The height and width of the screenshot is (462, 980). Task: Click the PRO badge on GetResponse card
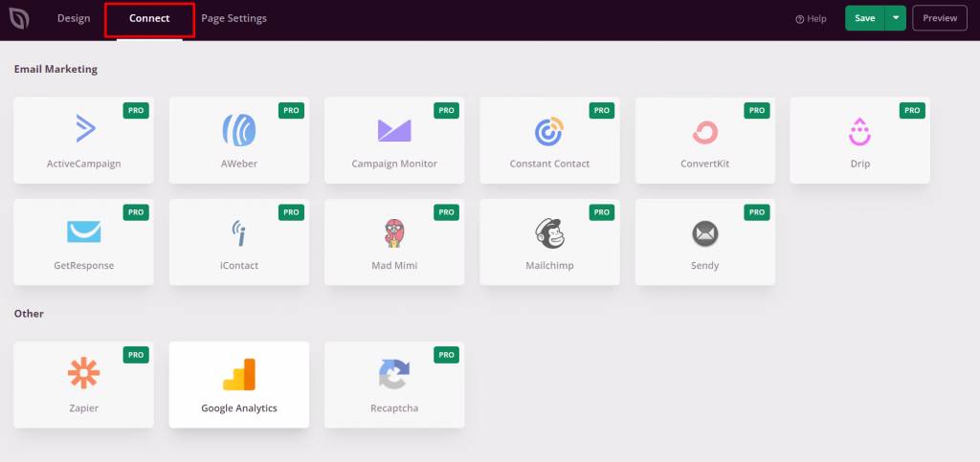coord(136,212)
